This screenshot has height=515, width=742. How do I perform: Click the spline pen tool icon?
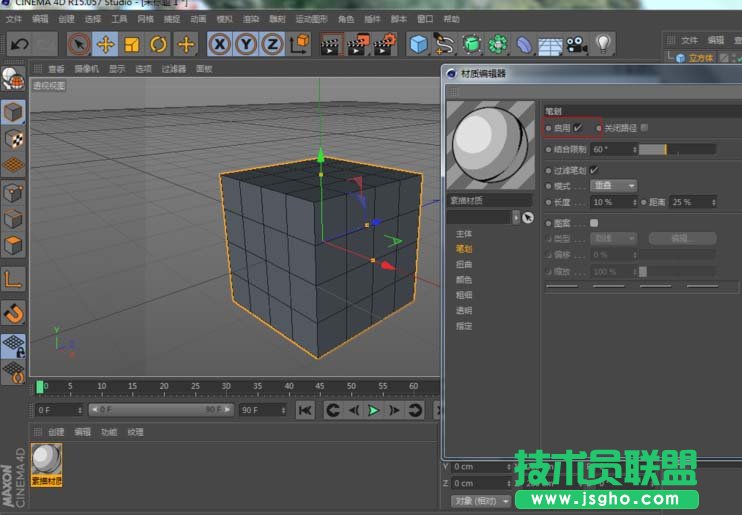(x=444, y=44)
